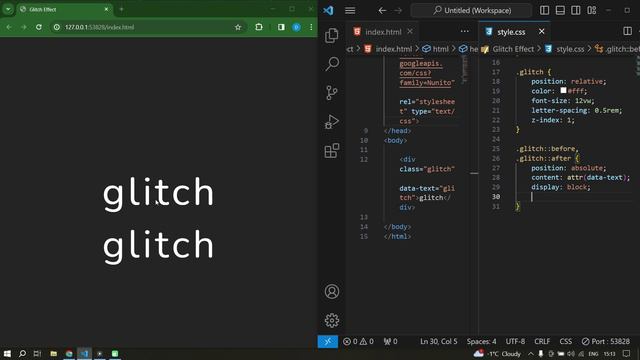Open Customize Layout in title bar
This screenshot has height=360, width=640.
[x=591, y=10]
